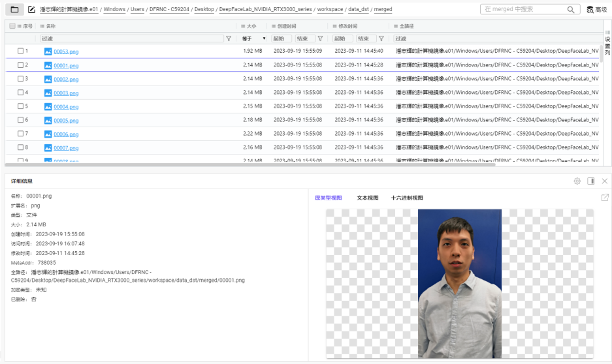The height and width of the screenshot is (364, 612).
Task: Toggle the select-all checkbox in header
Action: (x=12, y=25)
